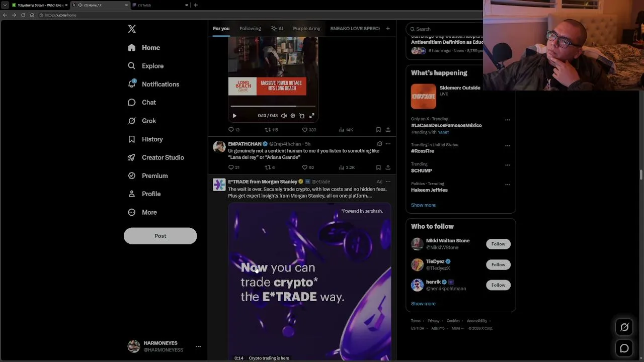Expand the footer More menu
The width and height of the screenshot is (644, 362).
click(458, 328)
